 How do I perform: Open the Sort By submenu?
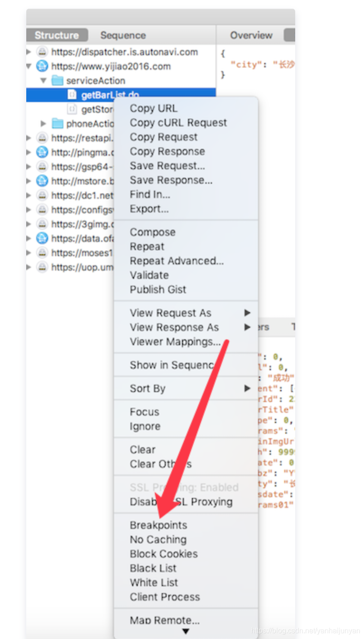[148, 388]
